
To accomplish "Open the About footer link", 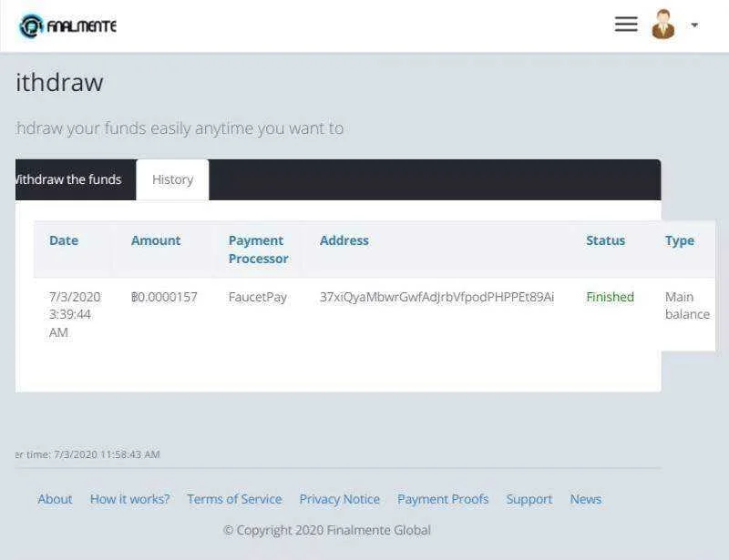I will (55, 499).
